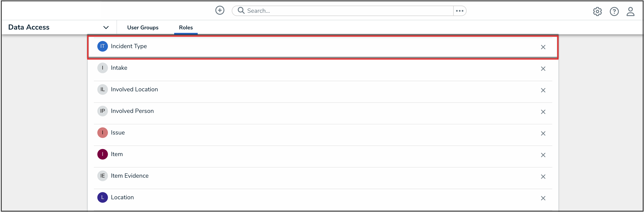The height and width of the screenshot is (212, 644).
Task: Remove the Location row
Action: [543, 198]
